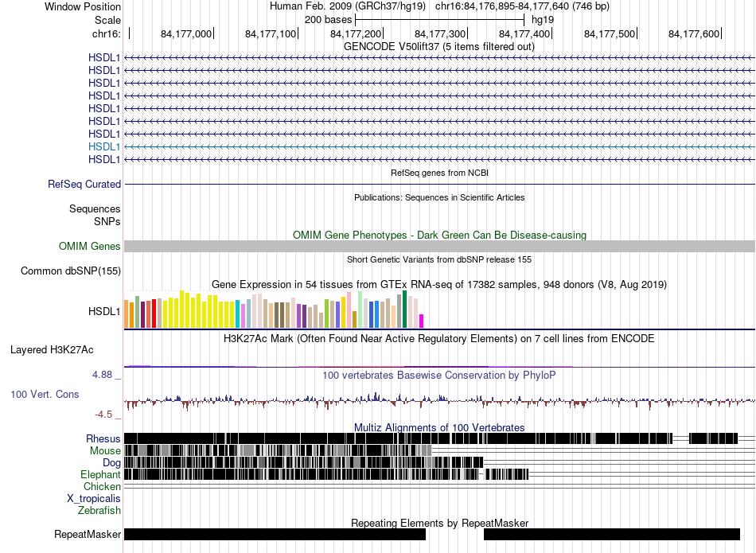
Task: Click the Human Feb. 2009 (GRCh37/hg19) assembly text
Action: click(348, 6)
